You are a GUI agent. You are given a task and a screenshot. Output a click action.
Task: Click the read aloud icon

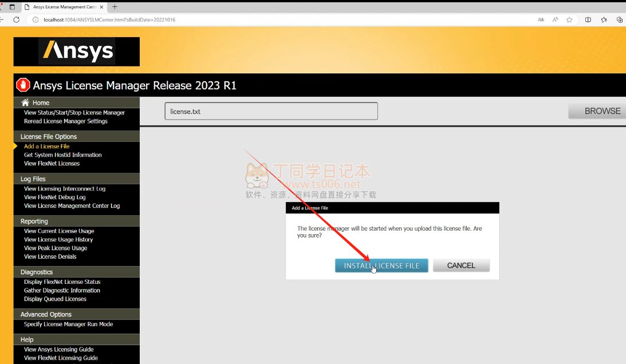pyautogui.click(x=556, y=19)
